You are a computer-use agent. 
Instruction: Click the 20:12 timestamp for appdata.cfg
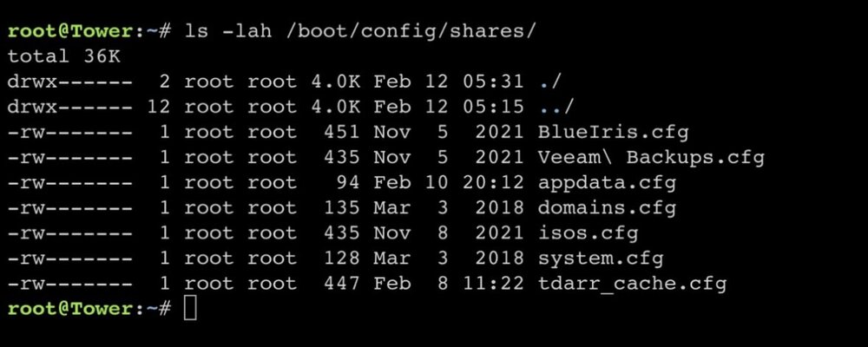[x=493, y=183]
